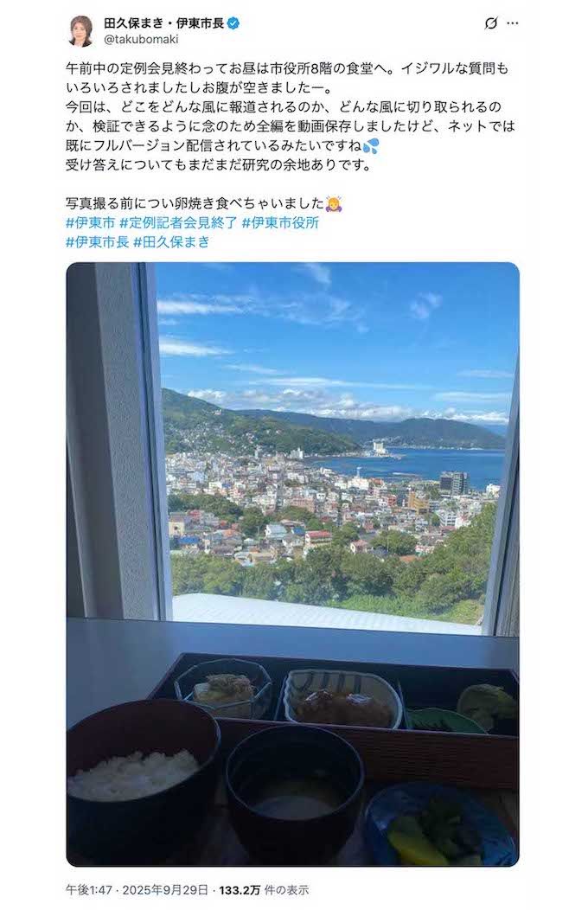Click the line 受け答えについてもまだまだ研究の余地ありです
The image size is (588, 910).
[x=218, y=165]
